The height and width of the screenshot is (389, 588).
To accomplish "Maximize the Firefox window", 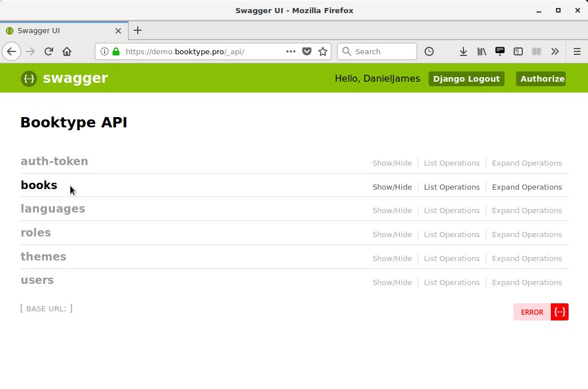I will tap(558, 10).
